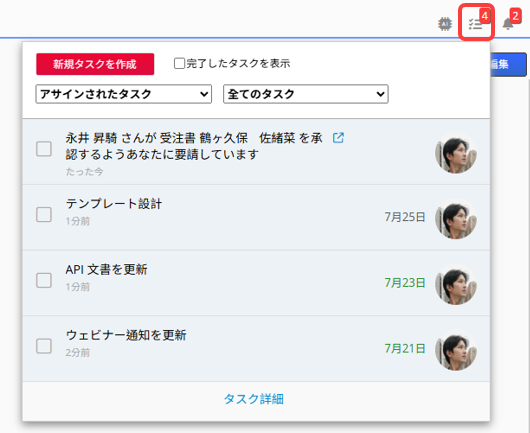530x433 pixels.
Task: Click the 新規タスクを作成 button
Action: (95, 64)
